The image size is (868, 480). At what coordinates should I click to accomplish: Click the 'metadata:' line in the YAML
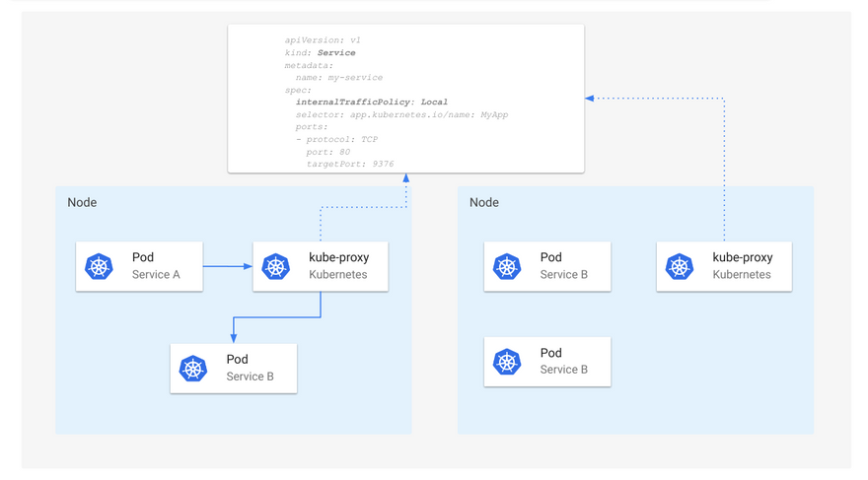[309, 65]
